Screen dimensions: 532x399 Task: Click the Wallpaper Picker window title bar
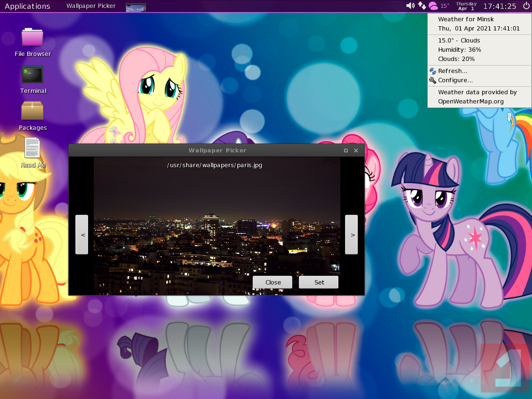pos(217,150)
